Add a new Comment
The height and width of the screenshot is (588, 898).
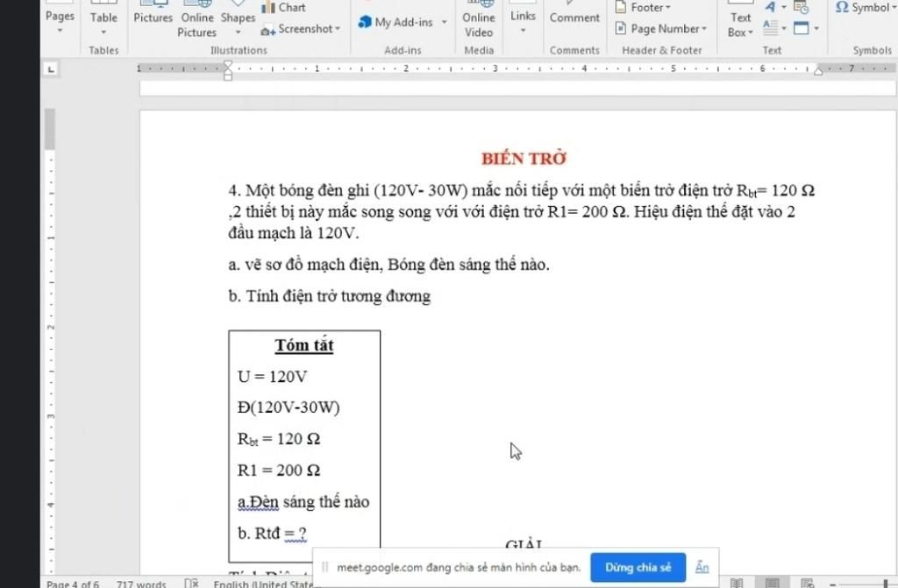point(574,14)
